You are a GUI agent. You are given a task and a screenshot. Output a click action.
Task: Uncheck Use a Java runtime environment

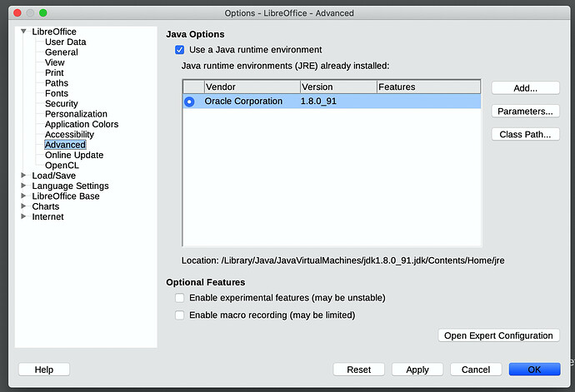click(x=179, y=49)
